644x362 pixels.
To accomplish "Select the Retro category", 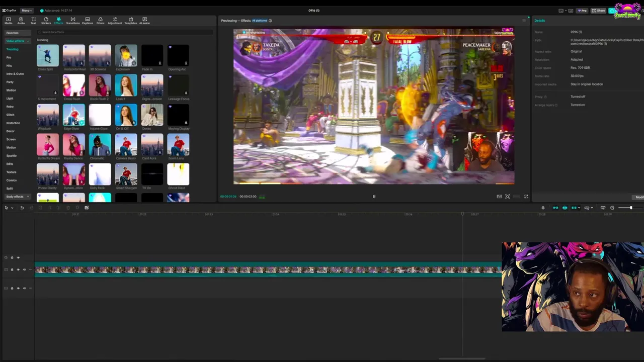I will (x=10, y=107).
